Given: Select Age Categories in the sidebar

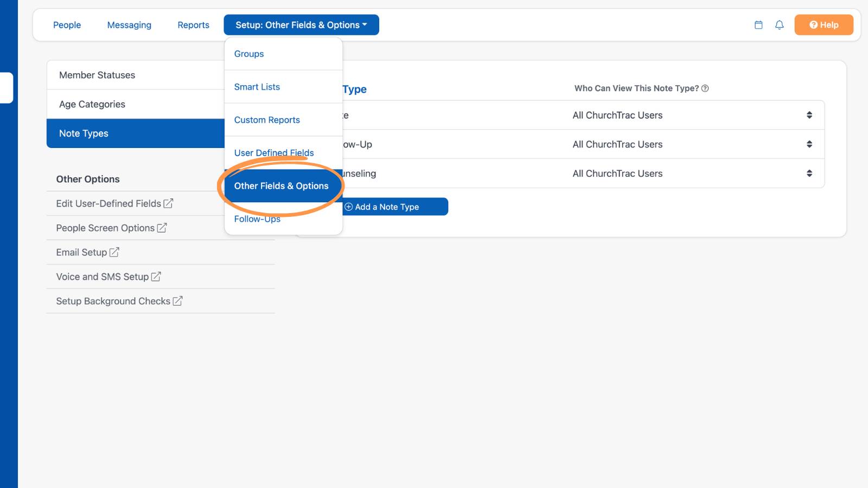Looking at the screenshot, I should (x=136, y=104).
